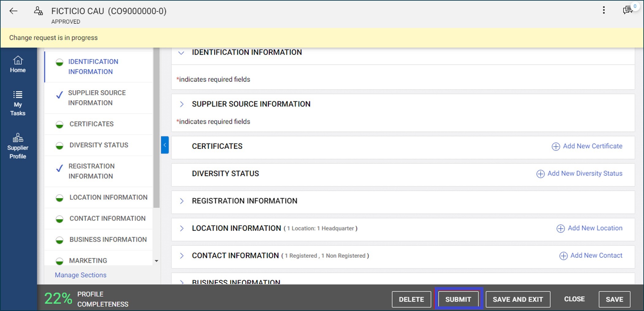Collapse the section navigation panel
Viewport: 644px width, 311px height.
(165, 145)
